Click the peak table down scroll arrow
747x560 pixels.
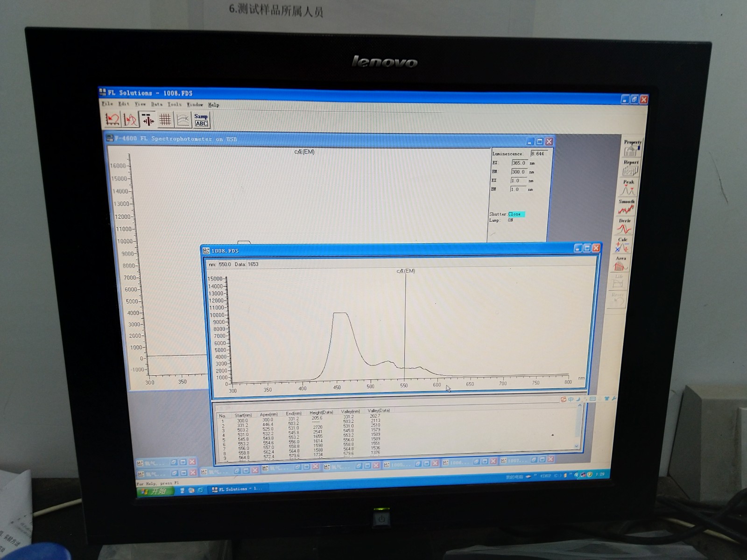(x=576, y=446)
